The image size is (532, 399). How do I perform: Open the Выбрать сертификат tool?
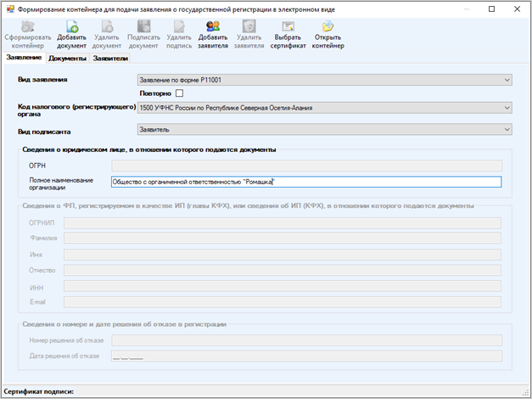coord(288,28)
